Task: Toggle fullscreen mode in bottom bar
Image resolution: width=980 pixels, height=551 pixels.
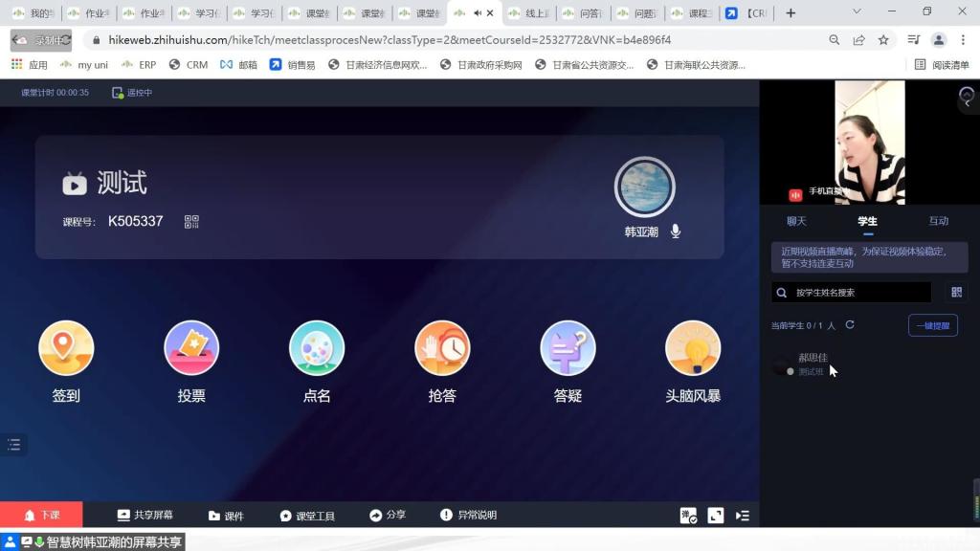Action: [716, 516]
